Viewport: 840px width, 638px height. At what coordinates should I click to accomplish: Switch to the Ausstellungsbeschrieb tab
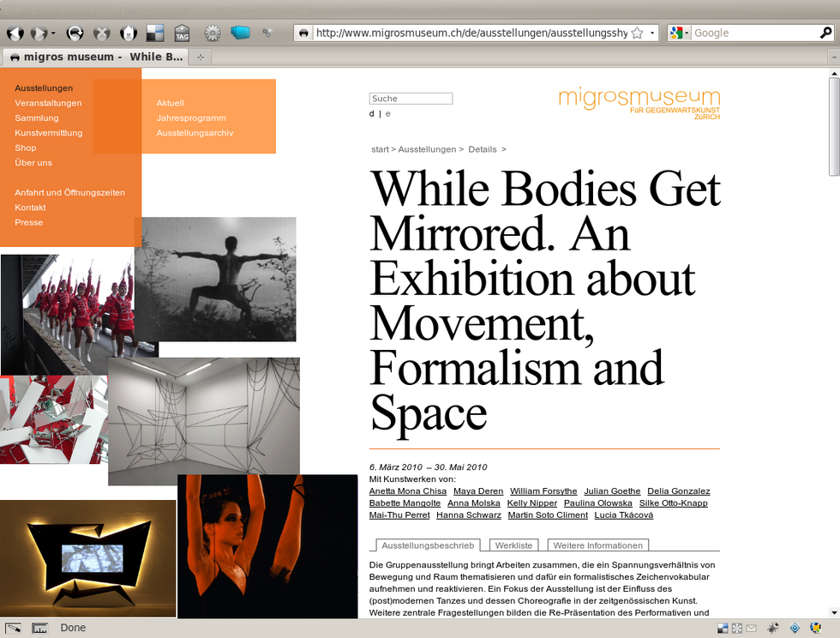tap(428, 545)
